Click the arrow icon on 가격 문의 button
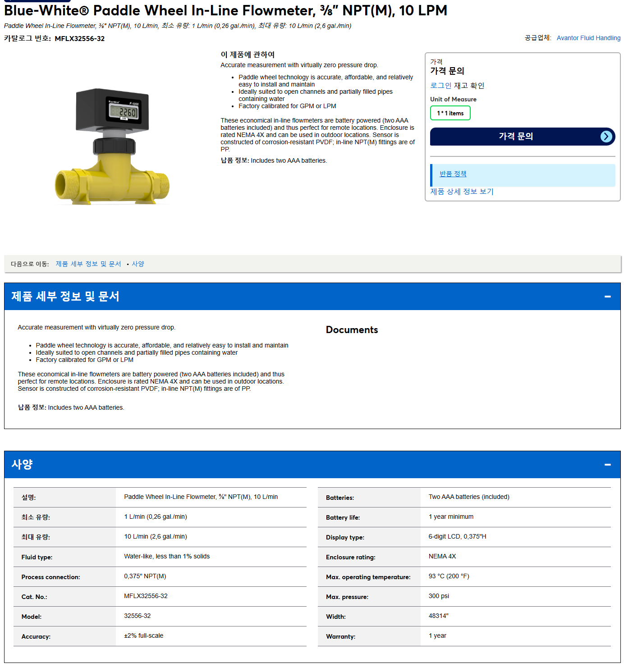The height and width of the screenshot is (672, 624). coord(606,137)
